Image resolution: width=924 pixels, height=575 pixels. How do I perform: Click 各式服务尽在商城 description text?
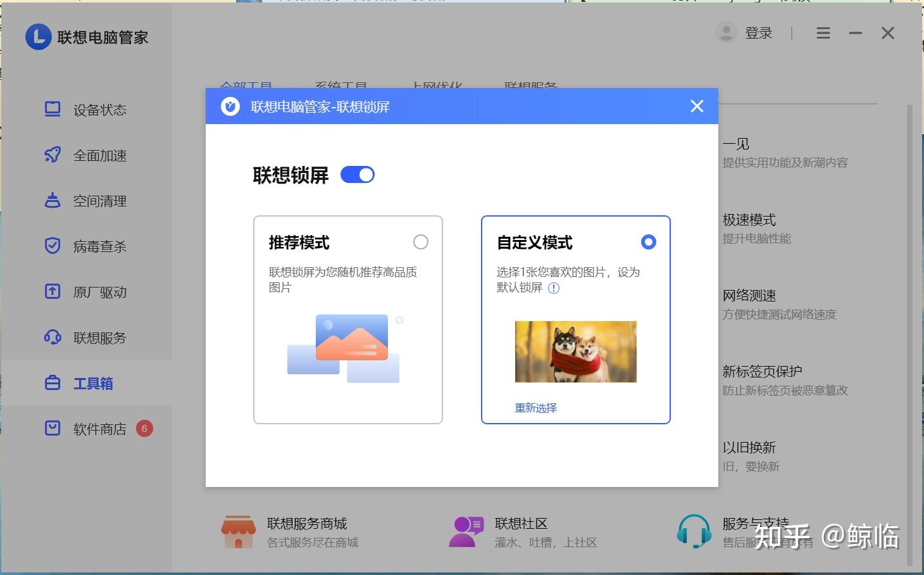point(313,543)
